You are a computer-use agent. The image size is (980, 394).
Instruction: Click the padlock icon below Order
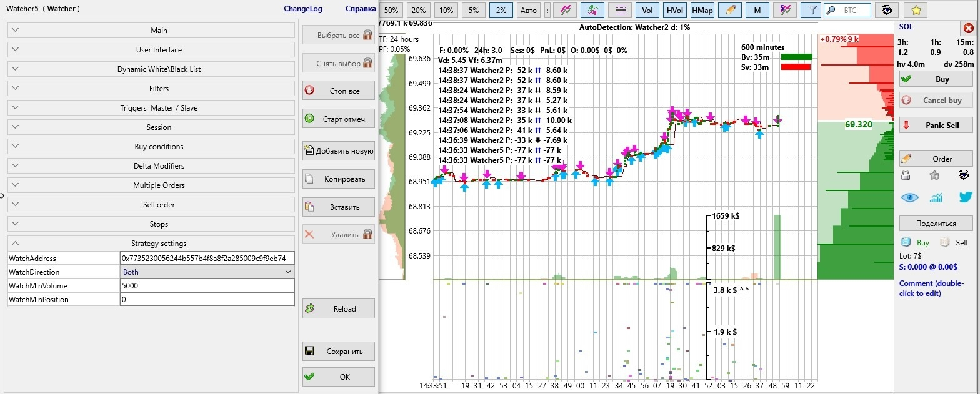[x=906, y=175]
